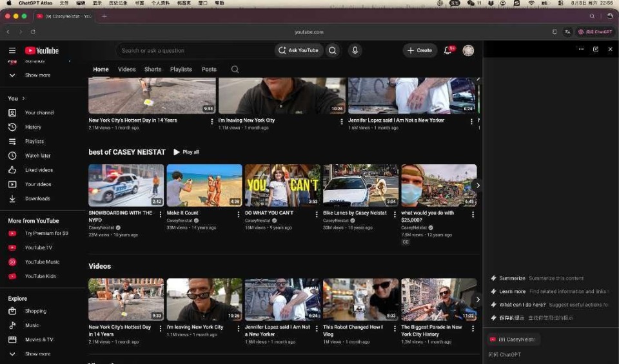Click Play all for best of CASEY NEISTAT

click(x=186, y=152)
